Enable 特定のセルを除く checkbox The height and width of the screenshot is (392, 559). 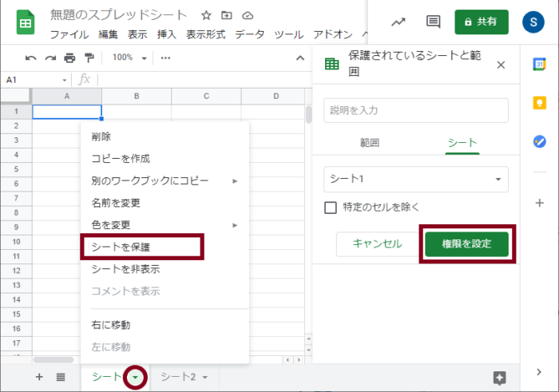[331, 208]
